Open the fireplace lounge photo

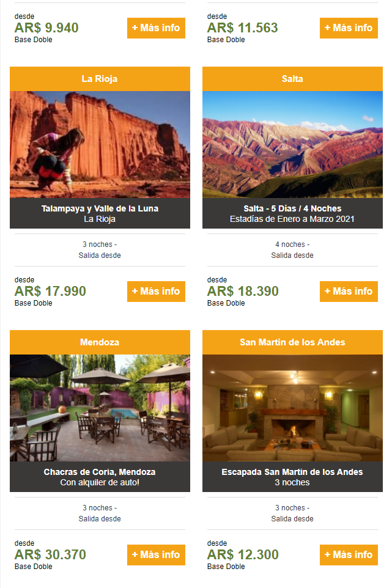coord(292,408)
